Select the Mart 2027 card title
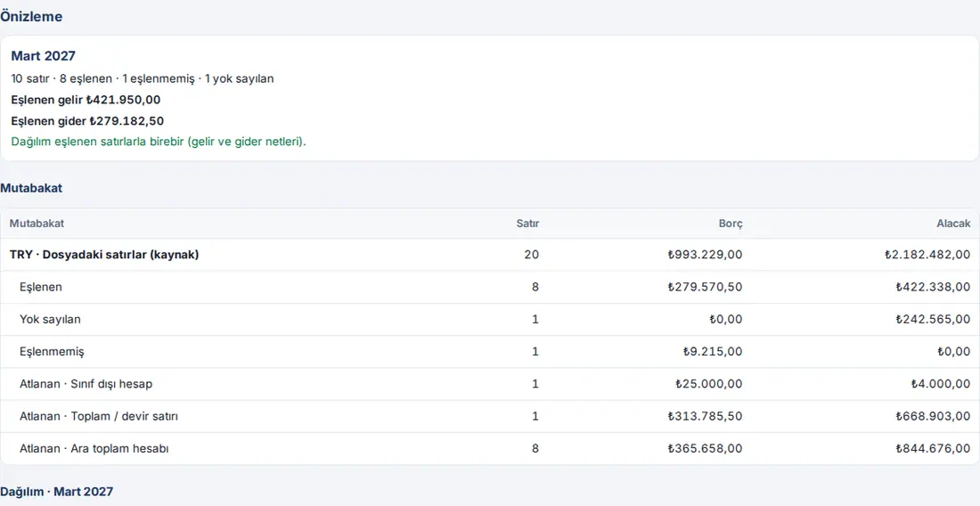Viewport: 980px width, 506px height. 43,56
